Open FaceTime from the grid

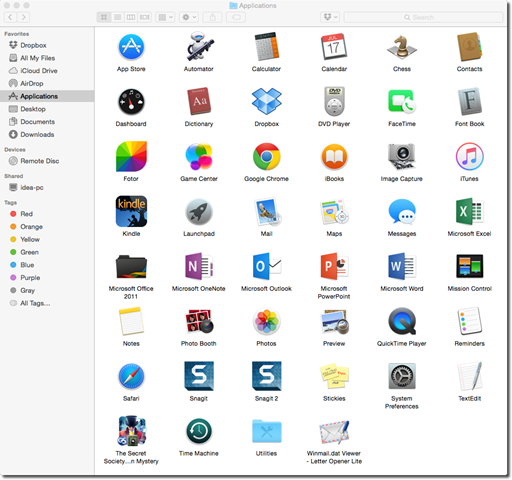402,101
